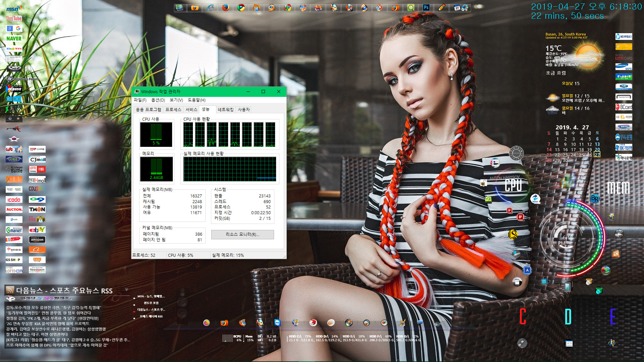Select the MSN 뉴스 feed entry

pyautogui.click(x=151, y=296)
